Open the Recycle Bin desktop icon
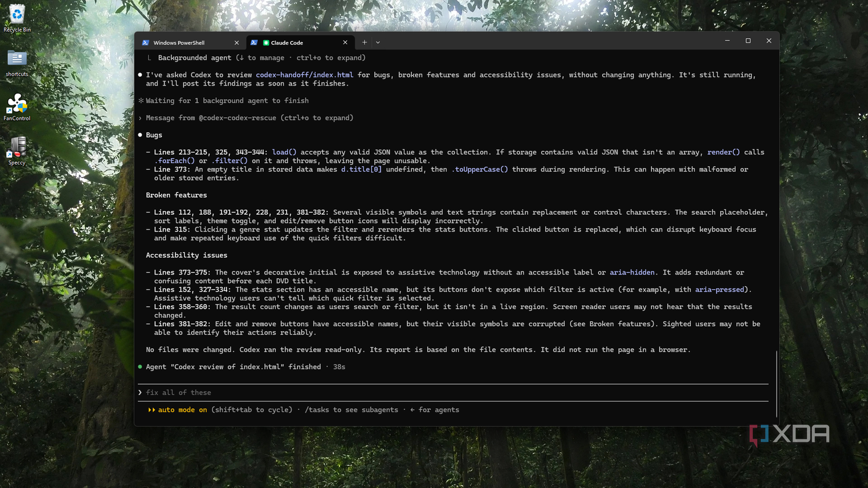Image resolution: width=868 pixels, height=488 pixels. pyautogui.click(x=17, y=18)
